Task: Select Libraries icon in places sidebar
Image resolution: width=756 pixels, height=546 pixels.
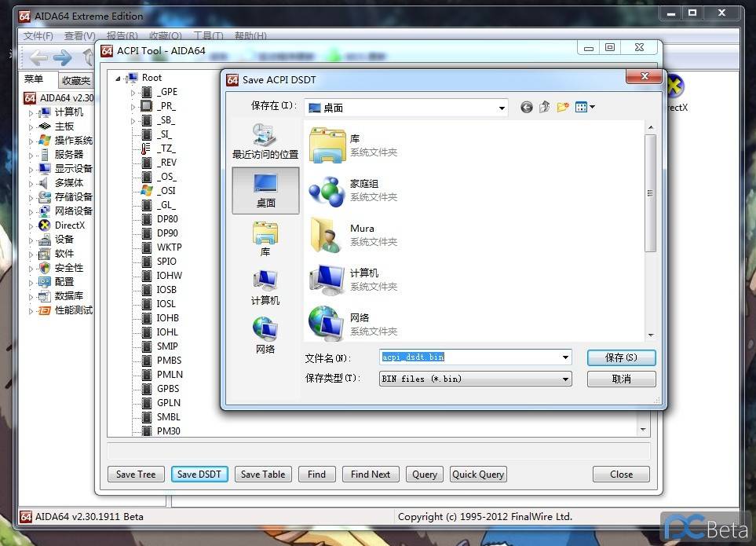Action: 265,239
